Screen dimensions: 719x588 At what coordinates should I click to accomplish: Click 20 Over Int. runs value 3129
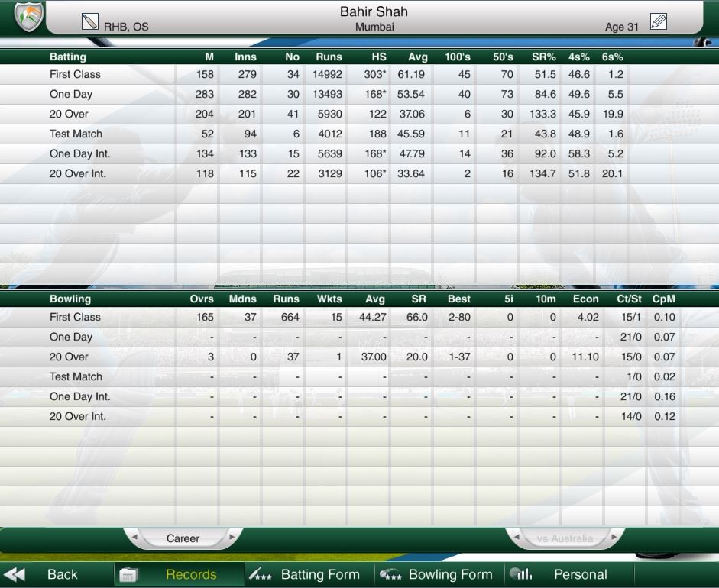[x=329, y=173]
